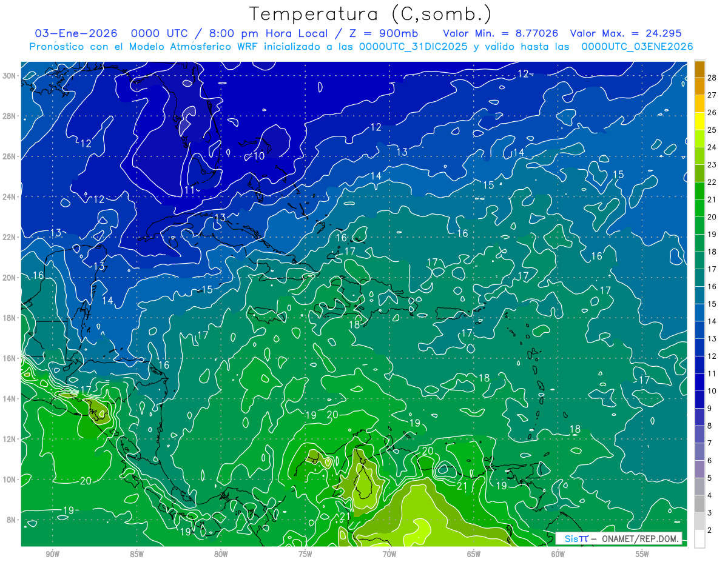Screen dimensions: 728x562
Task: Click the "18N" latitude axis label
Action: click(10, 318)
